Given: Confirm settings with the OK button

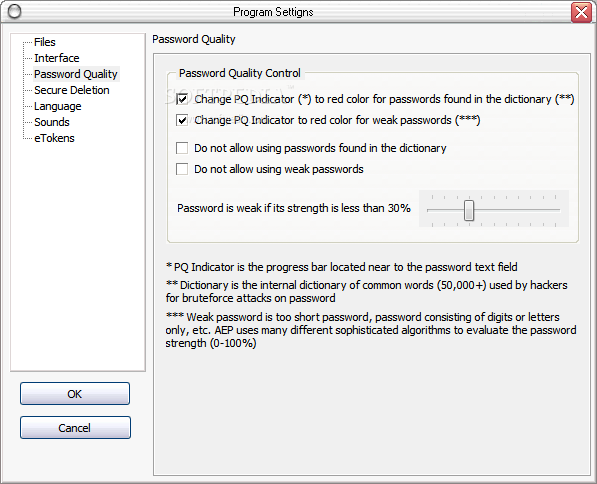Looking at the screenshot, I should point(75,394).
